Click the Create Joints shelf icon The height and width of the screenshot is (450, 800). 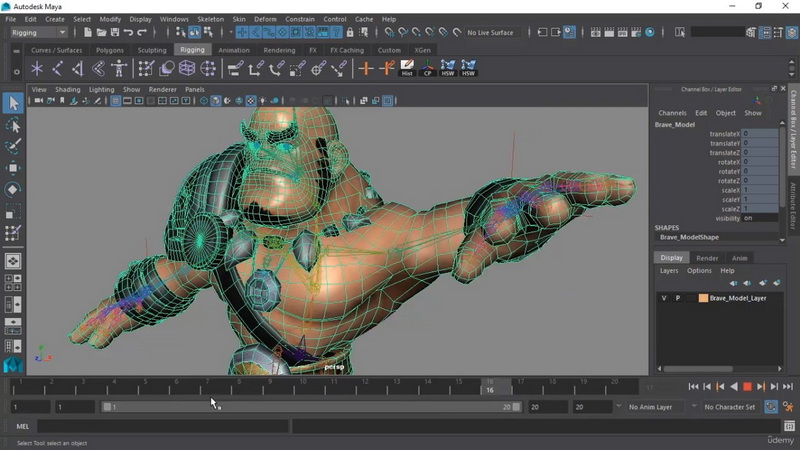click(57, 68)
